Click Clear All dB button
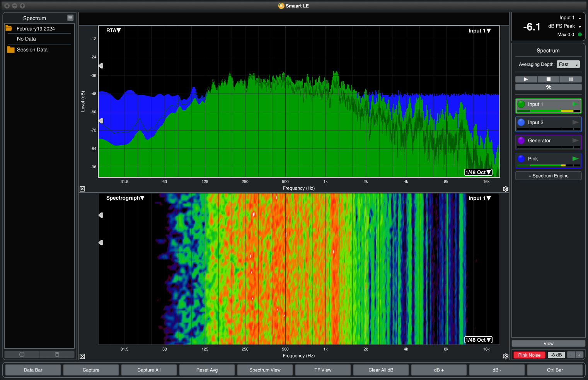This screenshot has height=380, width=588. coord(381,370)
